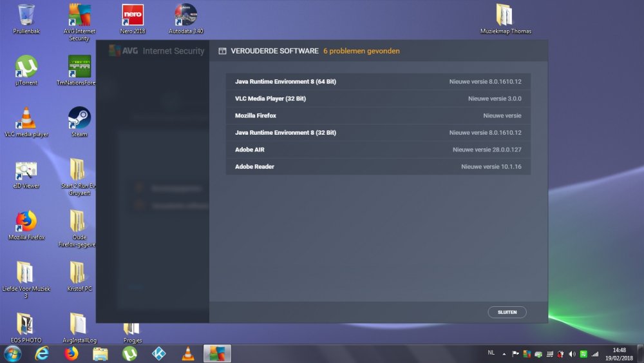
Task: Launch Internet Explorer from the taskbar
Action: (41, 353)
